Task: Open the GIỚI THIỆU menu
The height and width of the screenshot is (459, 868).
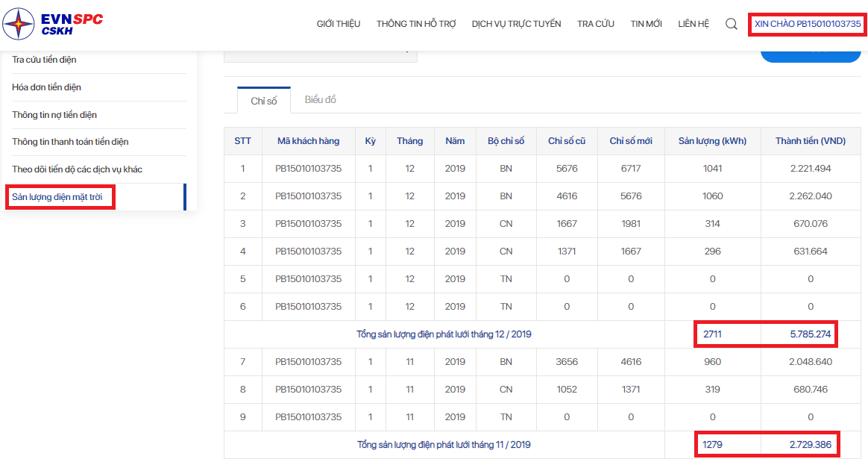Action: point(338,24)
